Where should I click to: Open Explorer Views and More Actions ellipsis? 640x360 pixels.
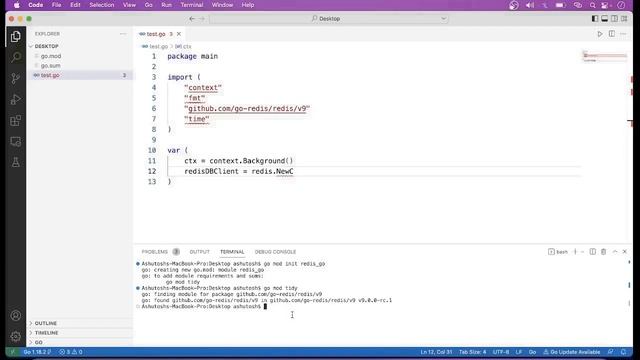pyautogui.click(x=123, y=34)
